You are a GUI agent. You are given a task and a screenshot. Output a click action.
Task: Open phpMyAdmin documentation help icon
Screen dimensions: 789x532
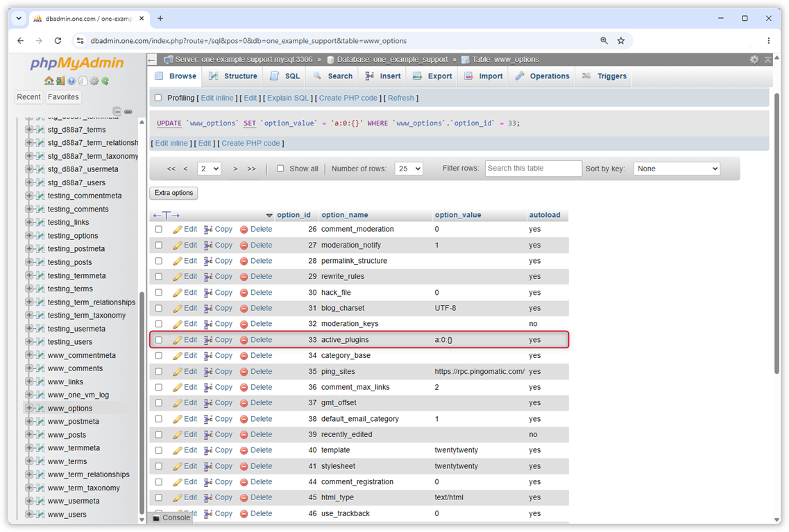(x=71, y=81)
